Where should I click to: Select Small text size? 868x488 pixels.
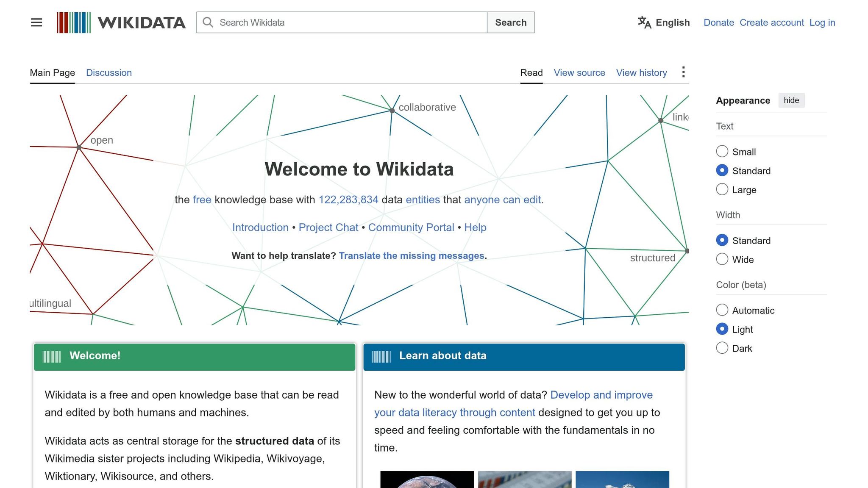[x=722, y=151]
